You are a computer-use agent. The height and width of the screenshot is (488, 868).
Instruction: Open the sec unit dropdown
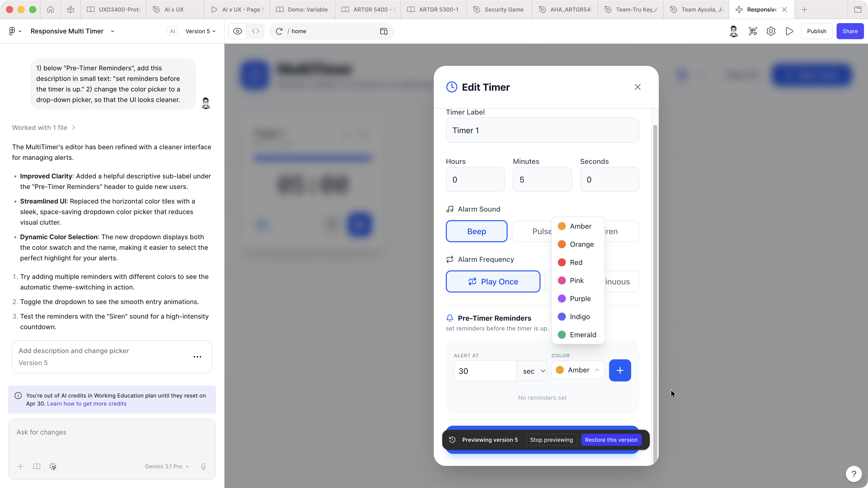[x=532, y=371]
